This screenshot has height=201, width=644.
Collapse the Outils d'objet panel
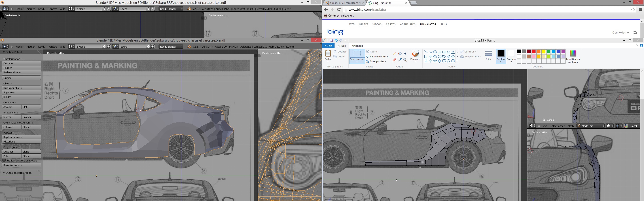[4, 52]
